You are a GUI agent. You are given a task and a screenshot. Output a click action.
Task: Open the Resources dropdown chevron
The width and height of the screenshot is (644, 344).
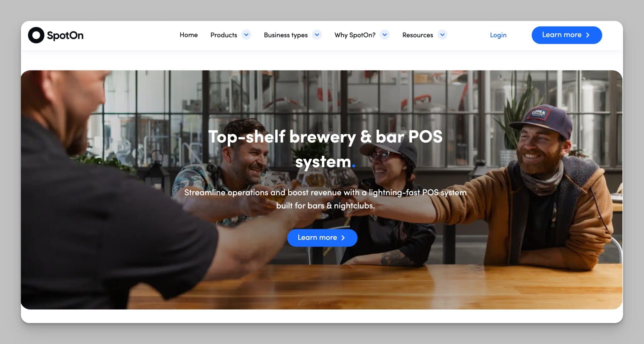coord(442,35)
